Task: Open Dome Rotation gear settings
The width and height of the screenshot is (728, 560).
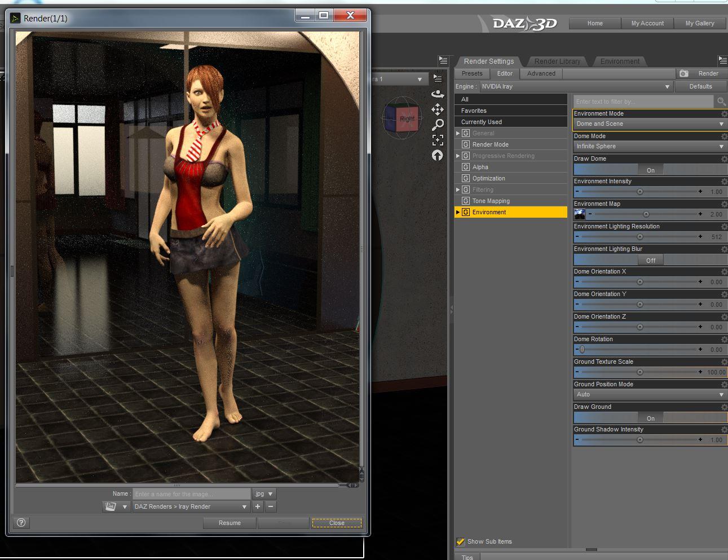Action: pyautogui.click(x=724, y=339)
